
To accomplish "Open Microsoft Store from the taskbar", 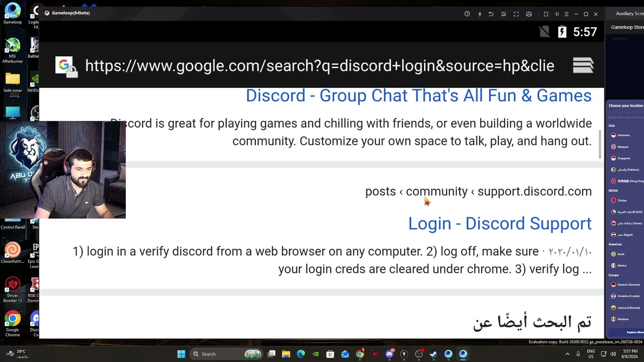I will tap(330, 354).
